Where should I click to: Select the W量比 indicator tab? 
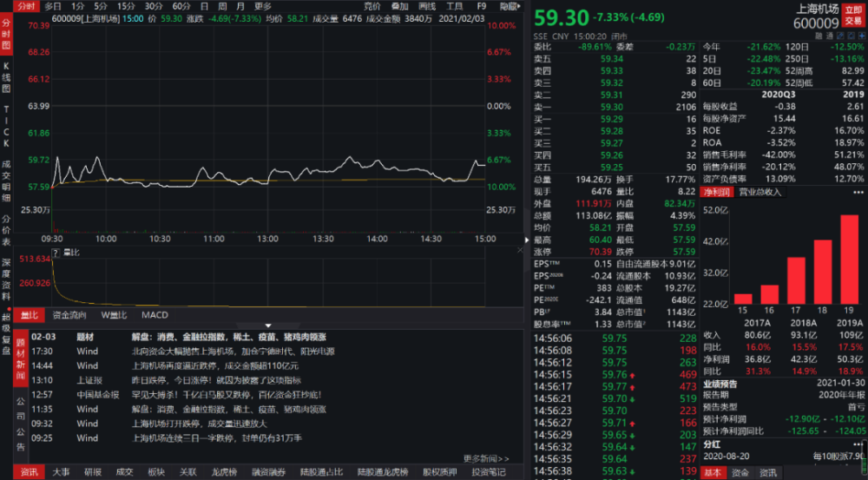coord(114,315)
